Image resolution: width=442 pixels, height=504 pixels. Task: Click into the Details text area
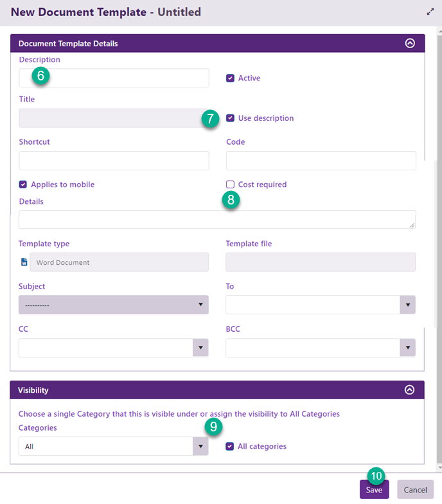point(217,219)
